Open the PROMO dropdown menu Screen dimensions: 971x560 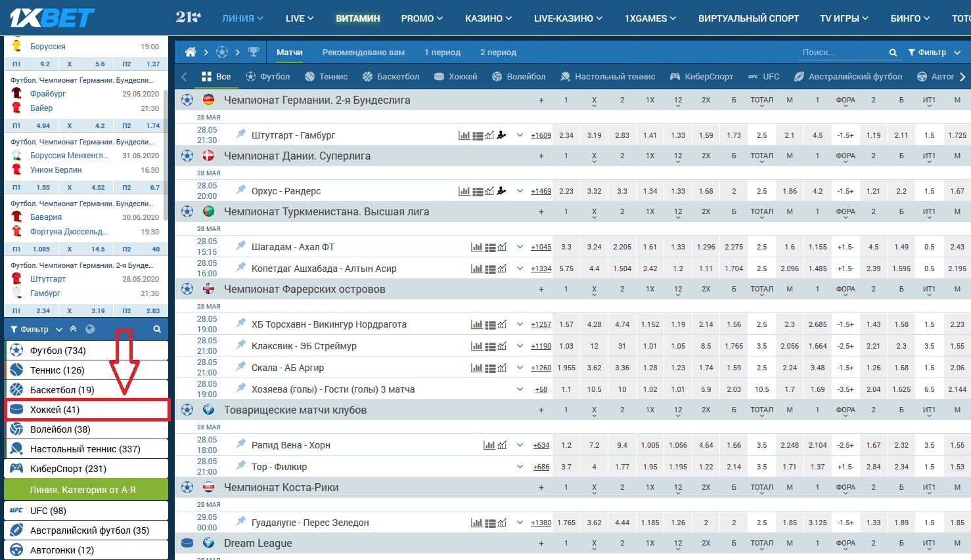click(x=422, y=18)
